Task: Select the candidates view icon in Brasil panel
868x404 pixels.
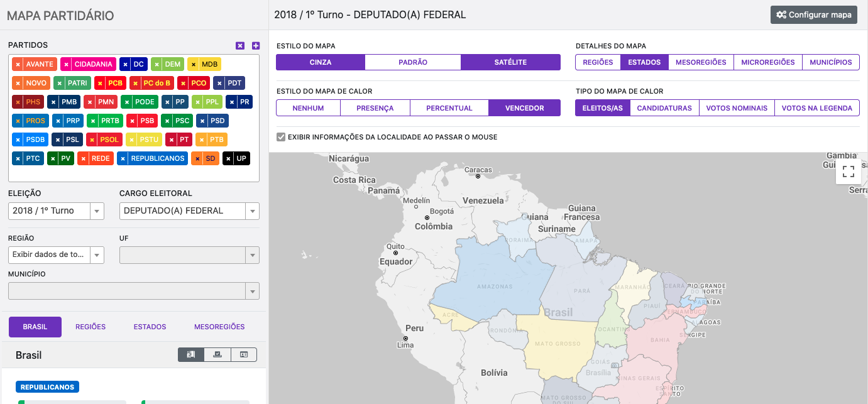Action: pos(191,354)
